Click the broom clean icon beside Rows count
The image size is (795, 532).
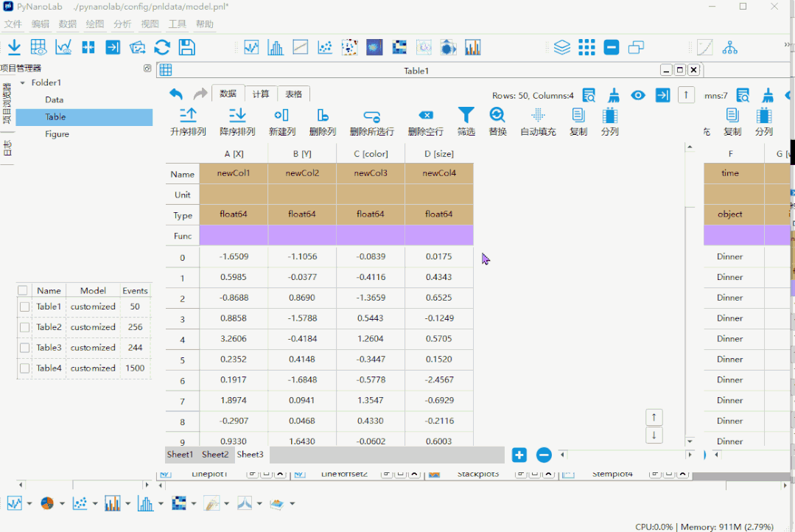(614, 95)
